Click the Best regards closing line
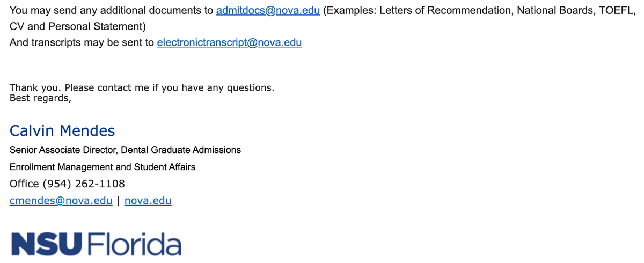Viewport: 644px width, 263px height. 40,98
